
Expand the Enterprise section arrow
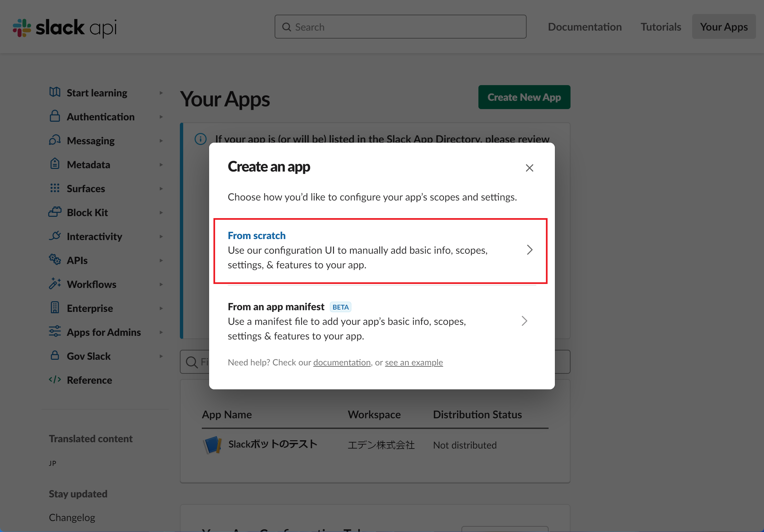tap(161, 309)
